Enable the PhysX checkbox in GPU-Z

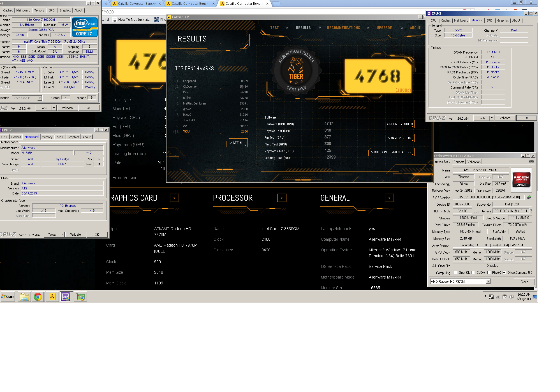tap(489, 272)
